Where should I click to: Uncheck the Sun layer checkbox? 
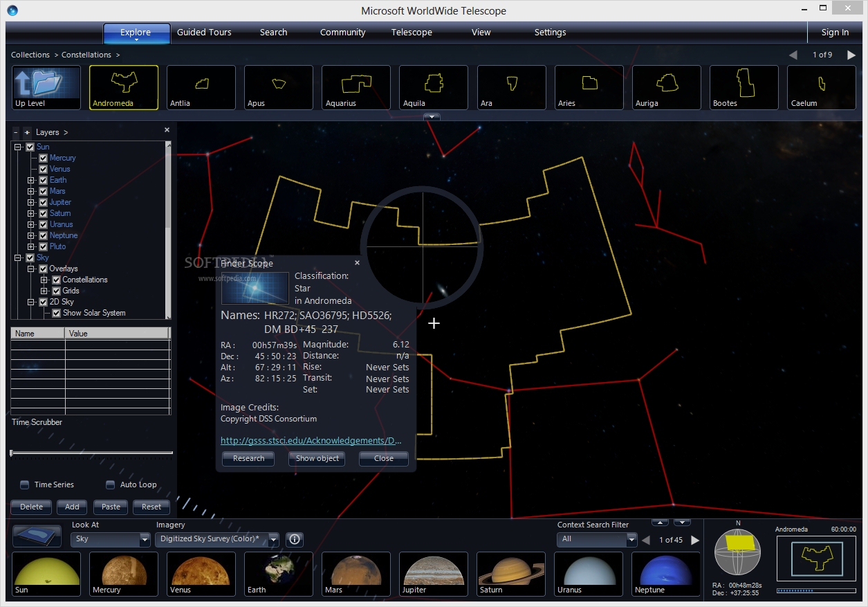pyautogui.click(x=30, y=147)
